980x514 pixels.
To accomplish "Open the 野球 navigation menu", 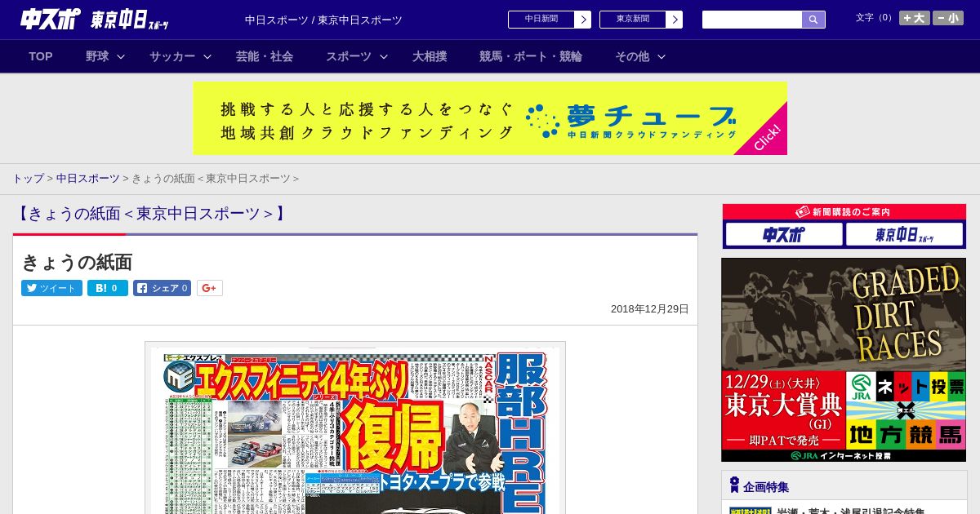I will coord(97,56).
